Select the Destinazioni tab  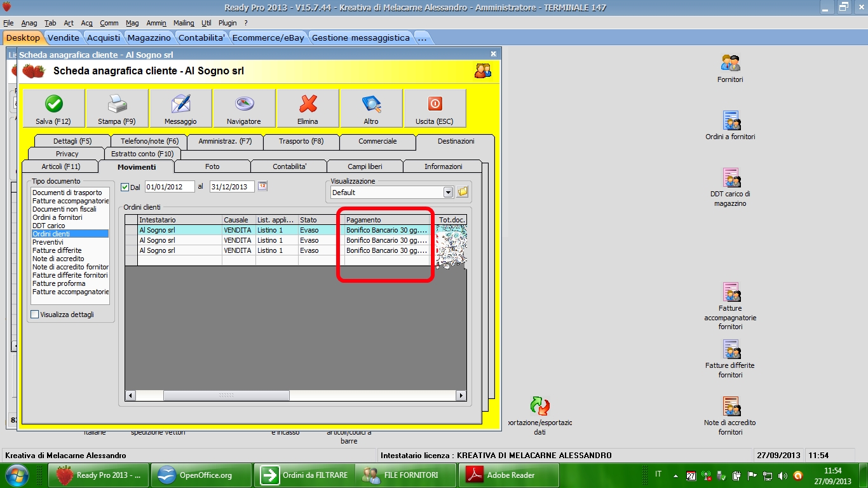pos(456,141)
